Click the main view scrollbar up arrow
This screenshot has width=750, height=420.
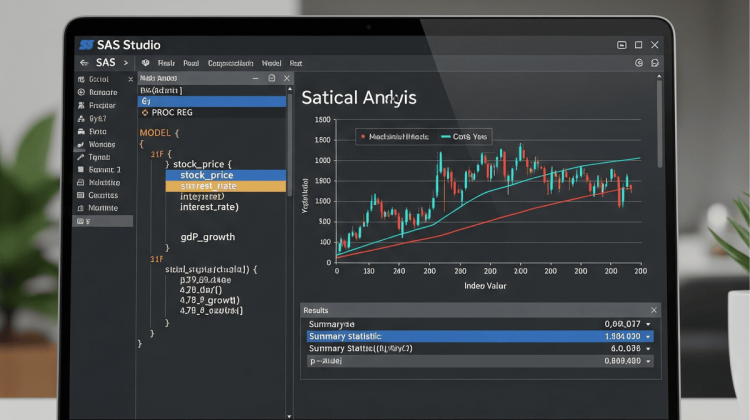(659, 77)
